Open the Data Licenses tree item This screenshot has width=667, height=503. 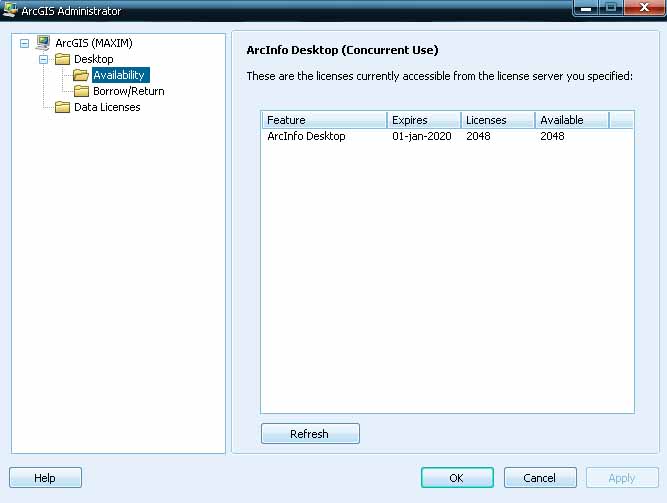point(107,107)
